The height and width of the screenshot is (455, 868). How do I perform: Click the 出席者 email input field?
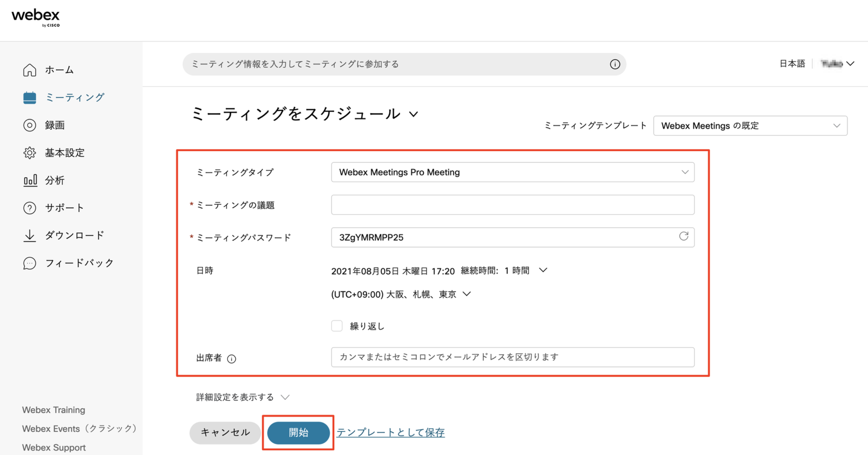click(513, 357)
